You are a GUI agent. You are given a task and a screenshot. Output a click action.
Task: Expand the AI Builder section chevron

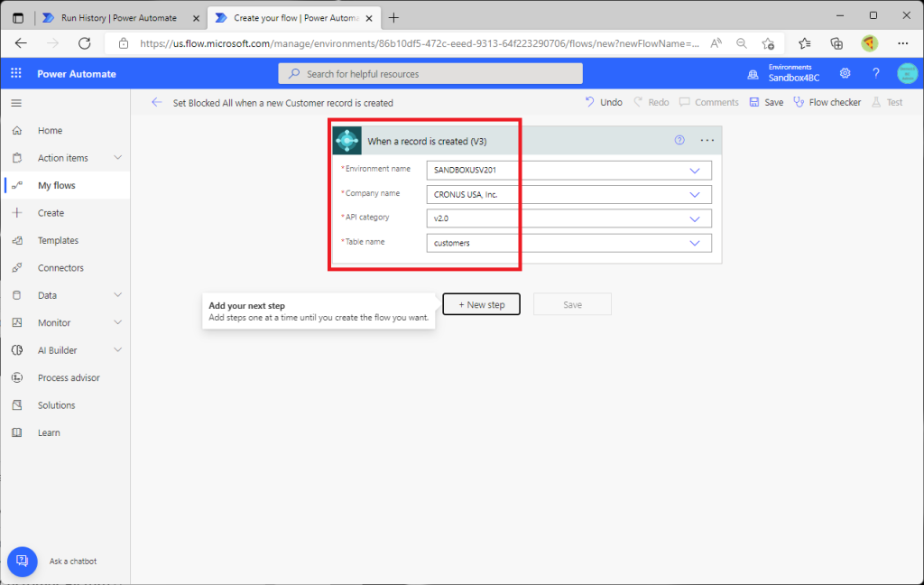[118, 349]
